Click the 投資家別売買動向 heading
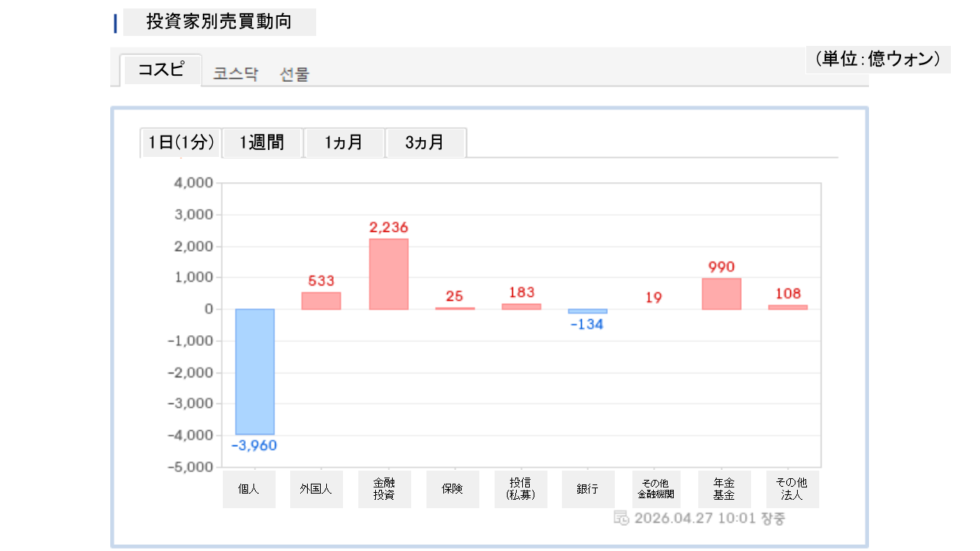The image size is (980, 551). tap(219, 21)
